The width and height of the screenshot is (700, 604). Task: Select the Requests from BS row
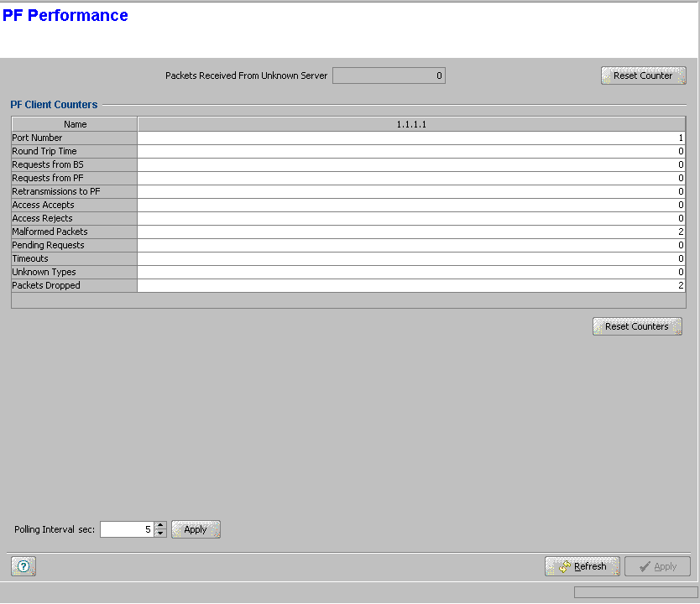75,164
